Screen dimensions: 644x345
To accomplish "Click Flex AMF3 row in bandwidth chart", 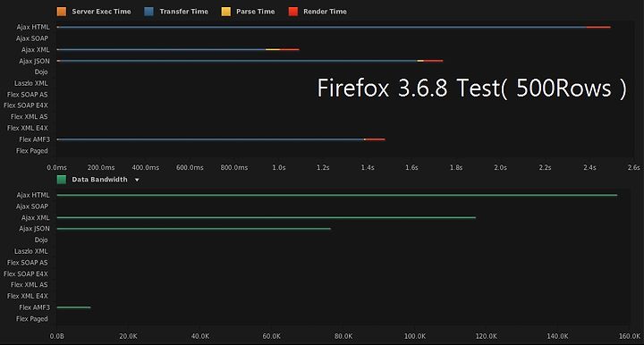I will [34, 307].
